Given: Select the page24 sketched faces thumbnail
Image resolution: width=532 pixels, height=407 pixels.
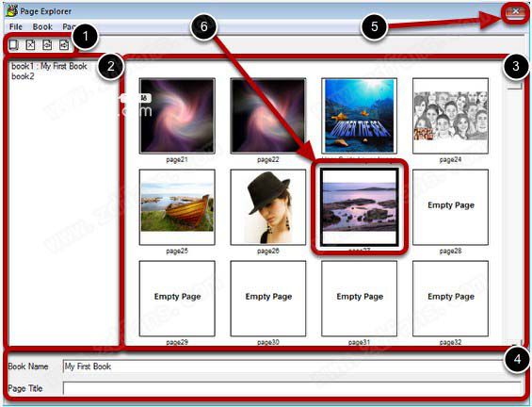Looking at the screenshot, I should [451, 116].
